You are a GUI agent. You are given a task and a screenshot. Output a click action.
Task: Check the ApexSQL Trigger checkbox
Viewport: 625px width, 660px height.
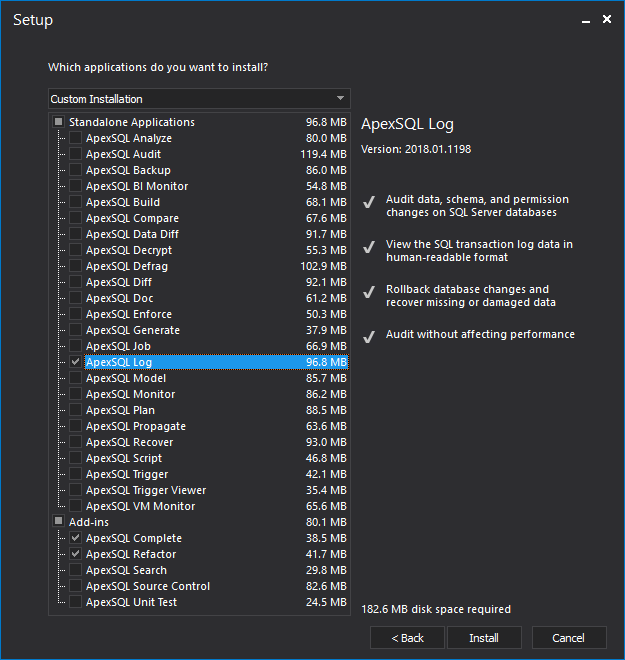point(75,474)
